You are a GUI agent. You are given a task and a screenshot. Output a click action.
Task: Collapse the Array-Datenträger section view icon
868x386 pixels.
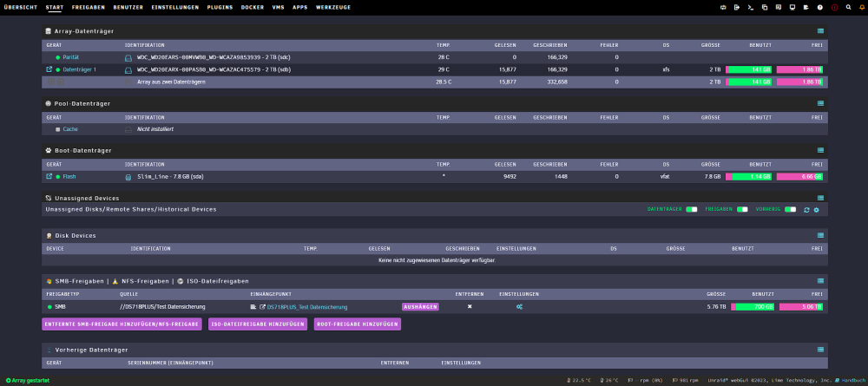[x=820, y=31]
